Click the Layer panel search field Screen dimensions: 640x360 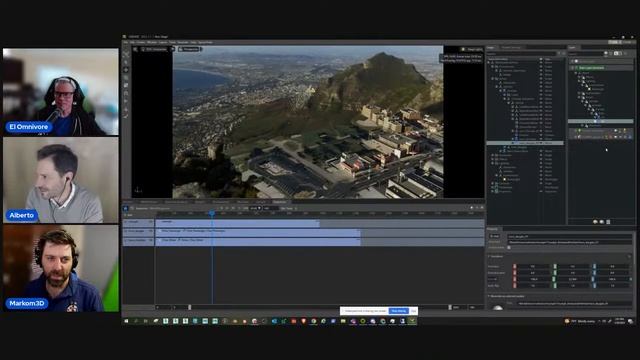pos(586,53)
